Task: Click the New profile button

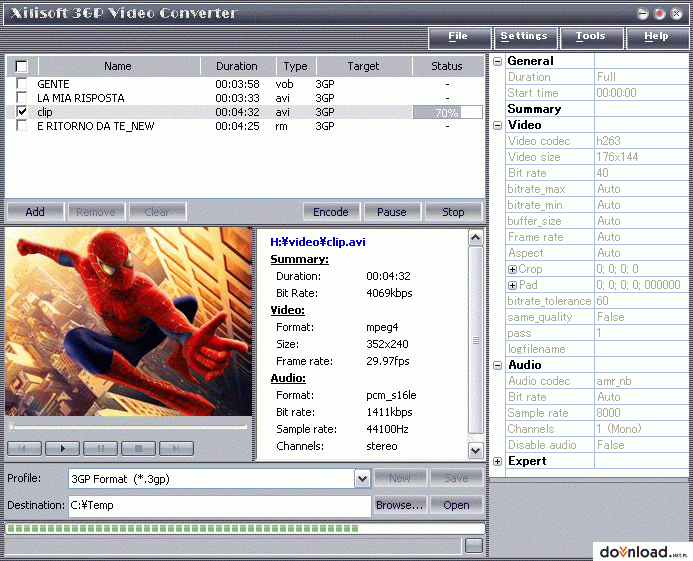Action: pyautogui.click(x=400, y=478)
